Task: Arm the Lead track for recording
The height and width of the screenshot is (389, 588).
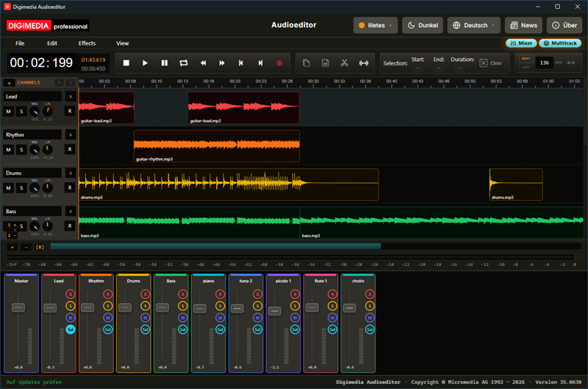Action: (x=70, y=111)
